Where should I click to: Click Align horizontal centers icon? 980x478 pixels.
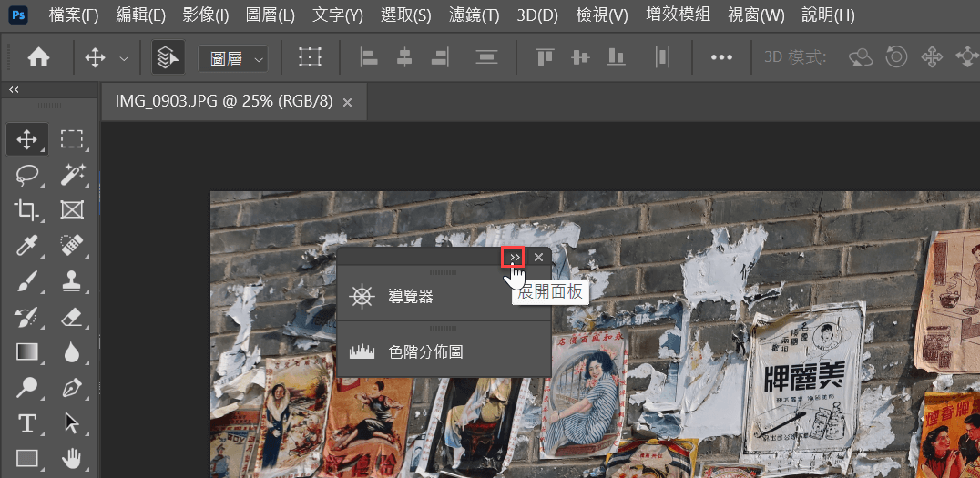404,57
